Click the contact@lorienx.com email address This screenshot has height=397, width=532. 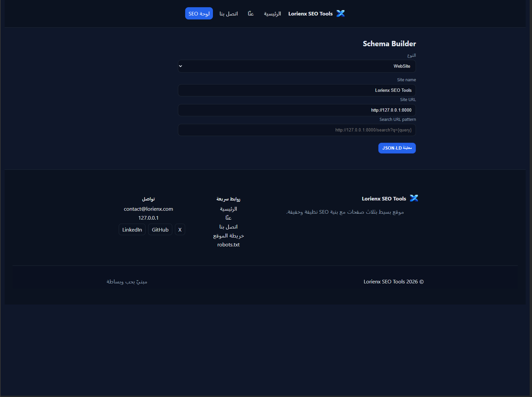(148, 209)
